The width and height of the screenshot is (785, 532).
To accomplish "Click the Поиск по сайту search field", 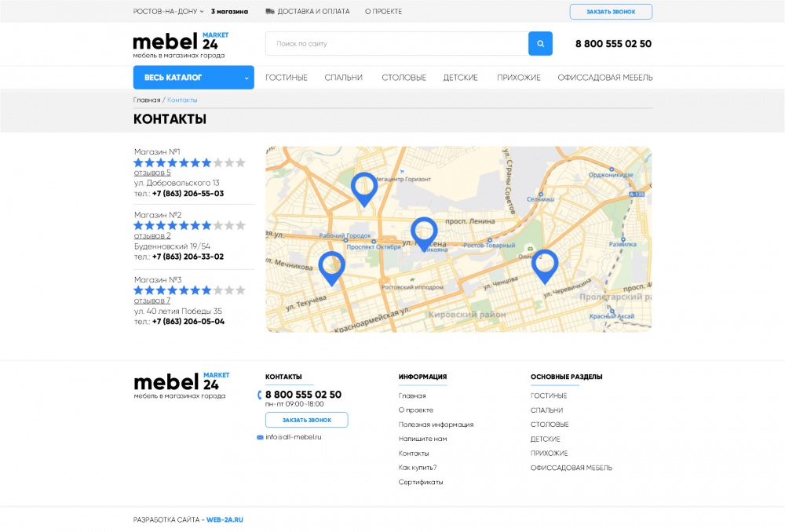I will (396, 43).
